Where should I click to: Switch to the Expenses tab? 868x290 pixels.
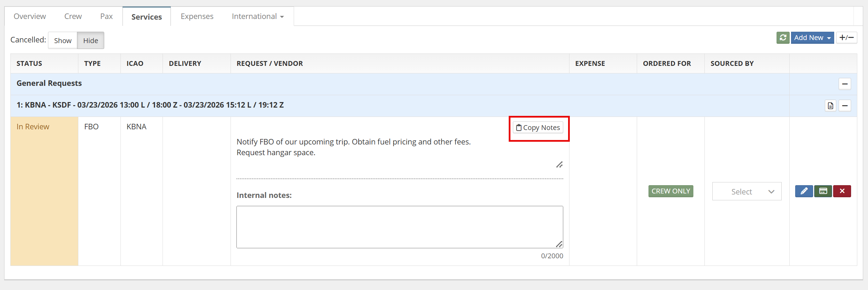pyautogui.click(x=197, y=17)
